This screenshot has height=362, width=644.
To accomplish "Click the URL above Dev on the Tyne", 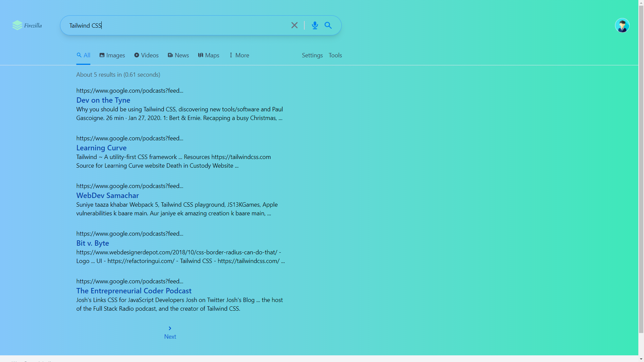I will [130, 91].
